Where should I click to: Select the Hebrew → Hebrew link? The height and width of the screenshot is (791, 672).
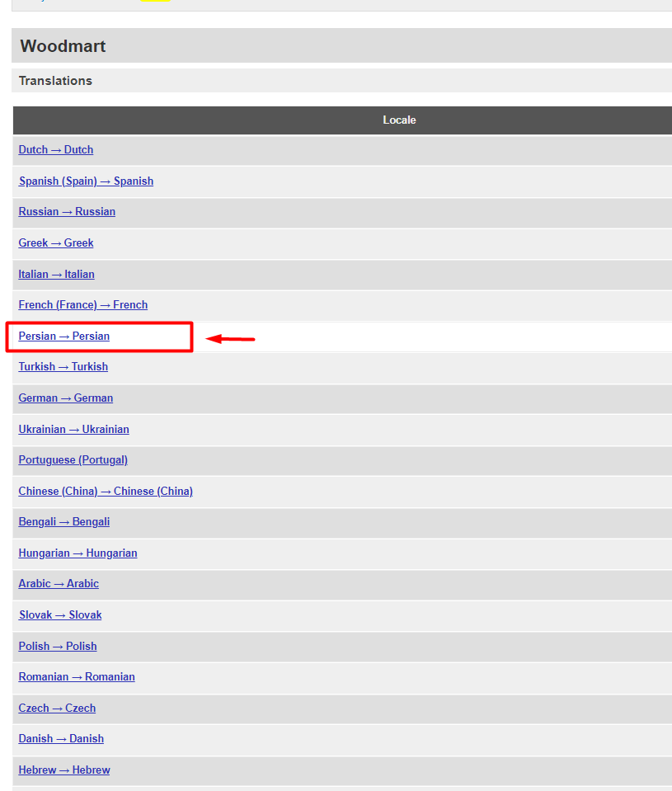tap(64, 770)
